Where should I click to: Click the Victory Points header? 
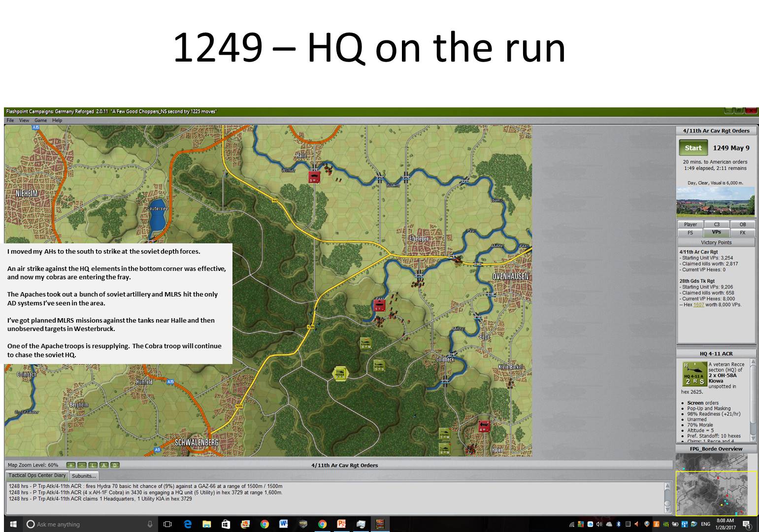click(716, 242)
